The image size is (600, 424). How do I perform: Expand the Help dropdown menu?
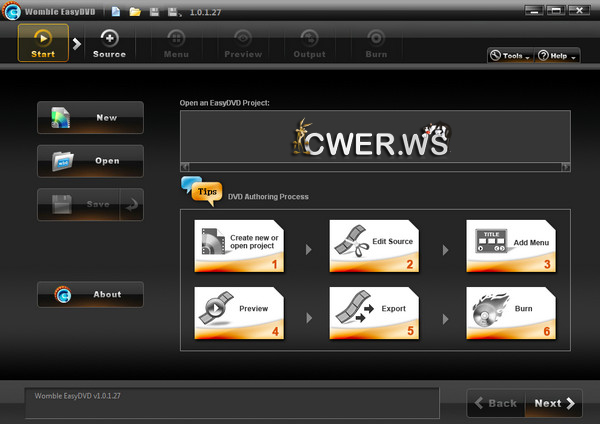557,56
